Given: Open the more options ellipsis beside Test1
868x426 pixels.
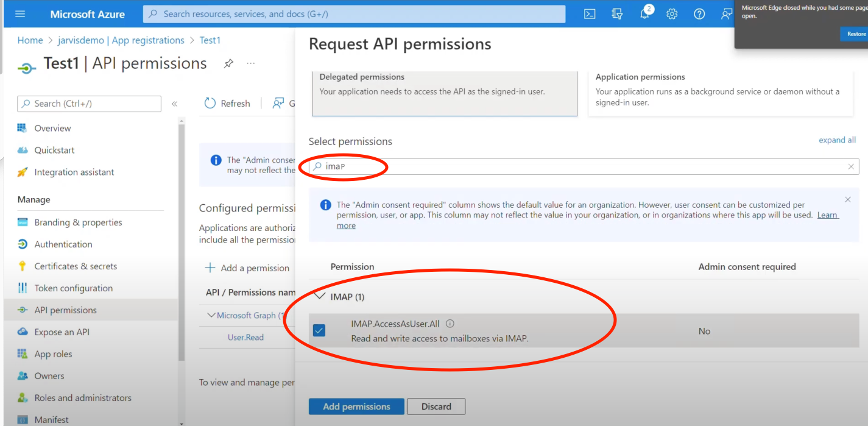Looking at the screenshot, I should [x=250, y=63].
